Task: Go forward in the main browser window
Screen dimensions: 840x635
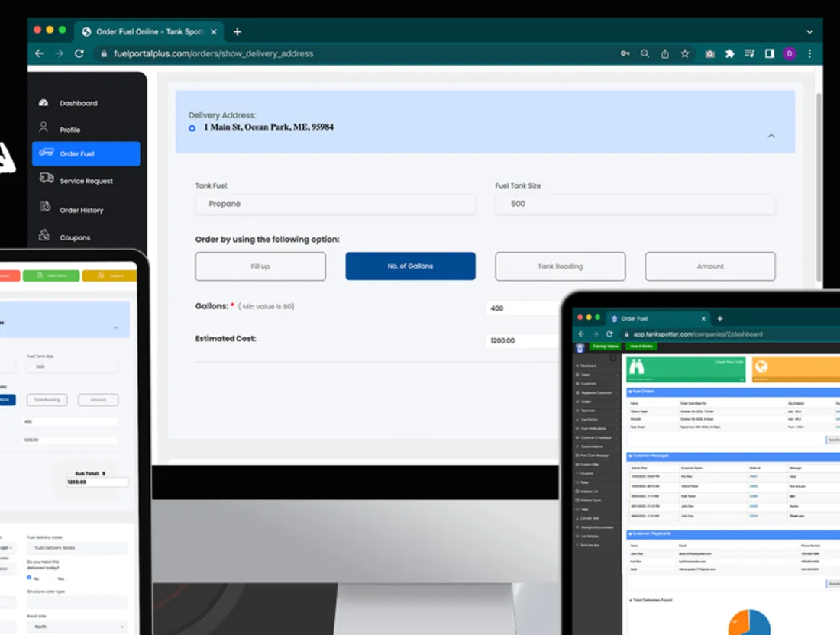Action: pyautogui.click(x=59, y=53)
